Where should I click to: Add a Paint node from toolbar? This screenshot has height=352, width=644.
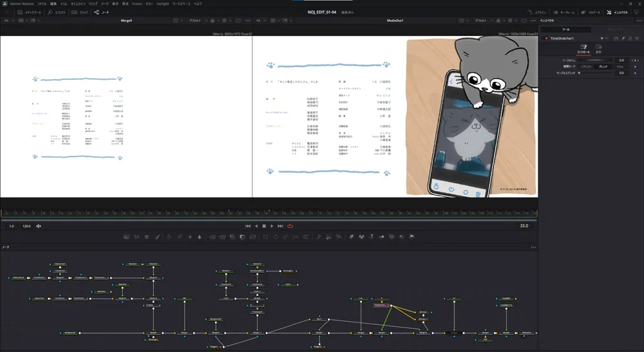[x=157, y=237]
